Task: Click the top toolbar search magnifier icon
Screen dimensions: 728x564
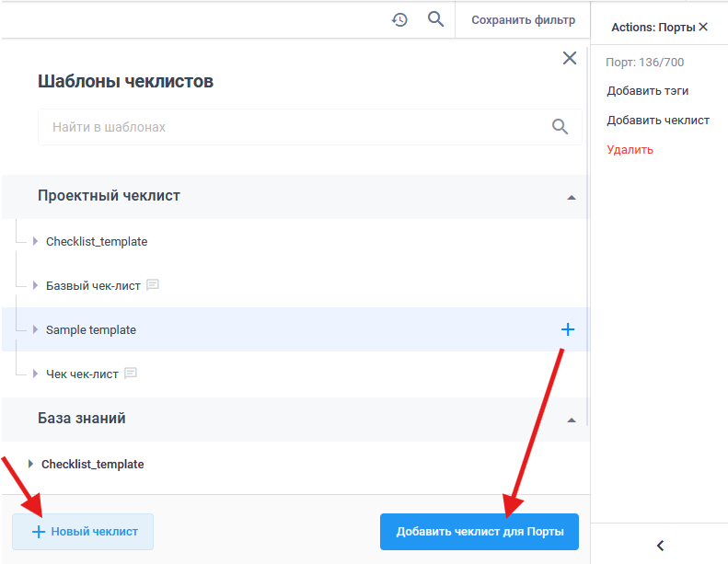Action: [x=436, y=19]
